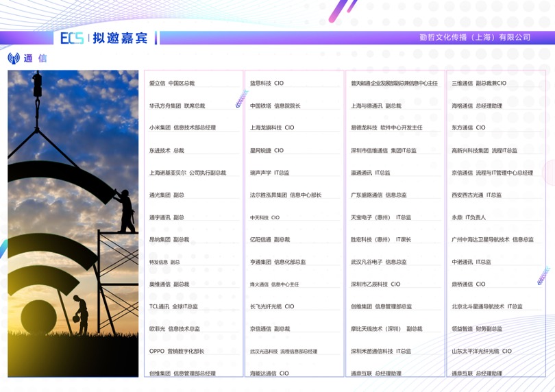Image resolution: width=555 pixels, height=392 pixels.
Task: Select the 欧菲光 信息技术总监 row
Action: coord(175,329)
